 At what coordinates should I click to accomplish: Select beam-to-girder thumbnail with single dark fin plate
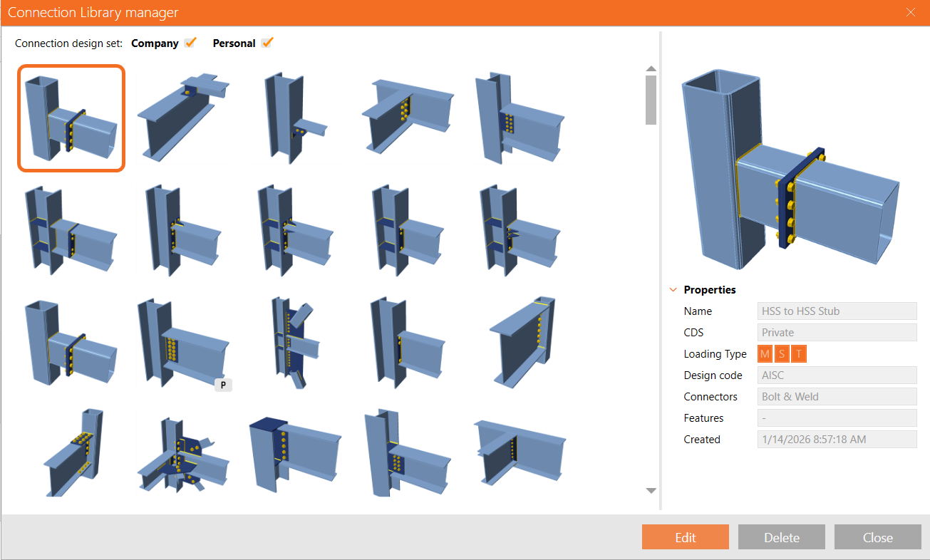pyautogui.click(x=520, y=452)
